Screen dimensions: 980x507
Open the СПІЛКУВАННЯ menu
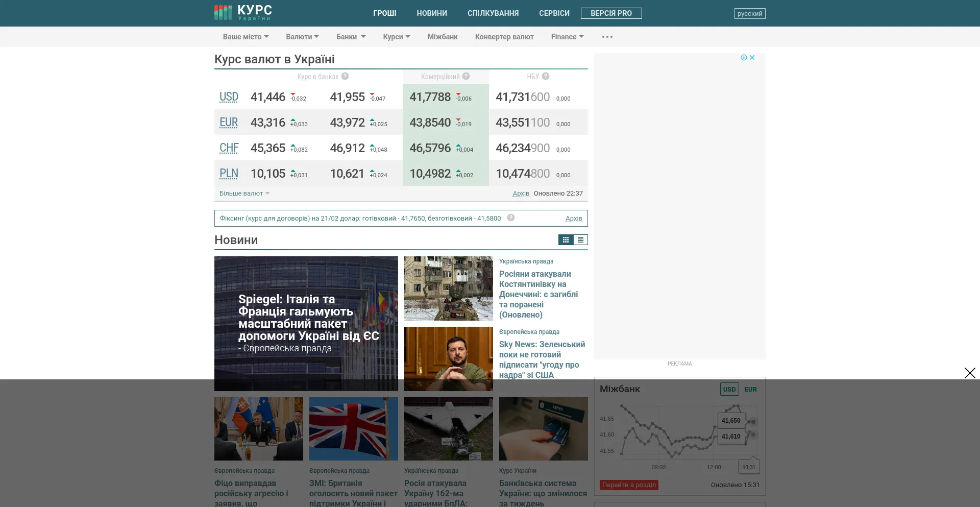point(493,13)
